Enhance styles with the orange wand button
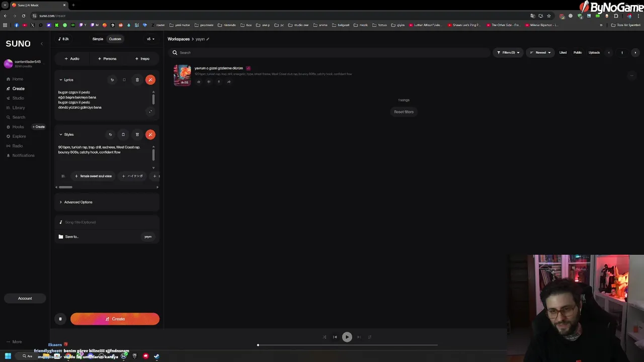The height and width of the screenshot is (362, 644). [x=150, y=134]
